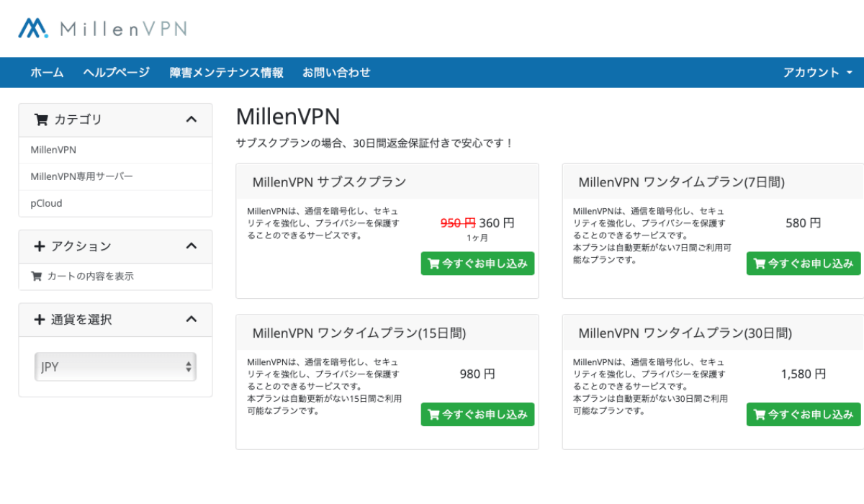Click the ワンタイムプラン(15日間) card title

point(359,333)
